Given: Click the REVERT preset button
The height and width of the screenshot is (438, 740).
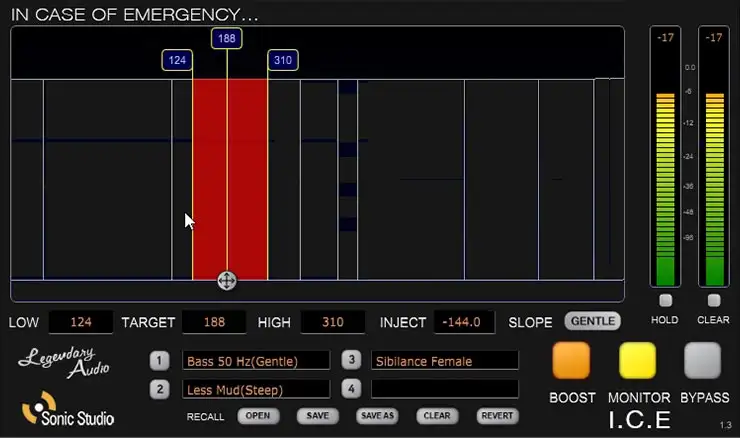Looking at the screenshot, I should click(497, 416).
